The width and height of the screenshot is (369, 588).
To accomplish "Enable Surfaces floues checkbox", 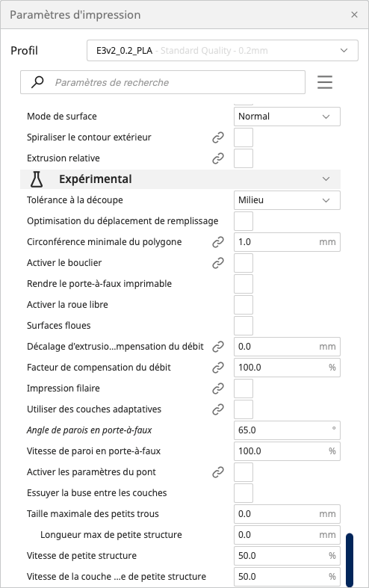I will tap(244, 326).
